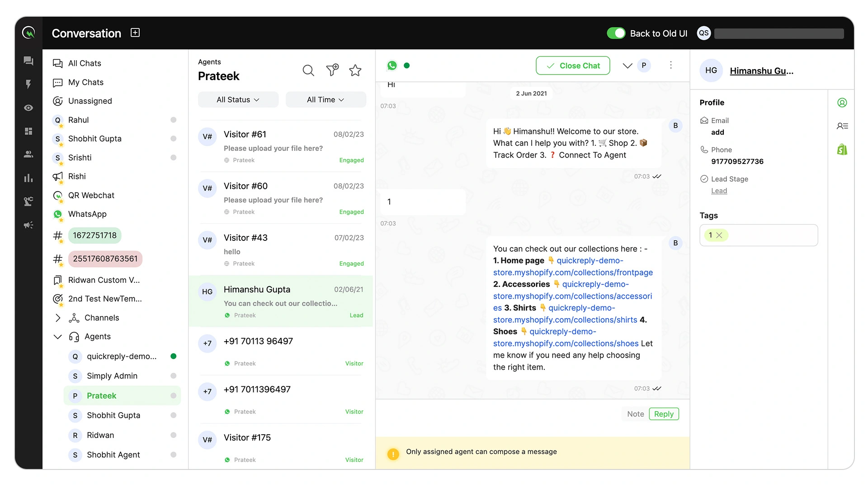868x488 pixels.
Task: Open the All Status dropdown
Action: (238, 100)
